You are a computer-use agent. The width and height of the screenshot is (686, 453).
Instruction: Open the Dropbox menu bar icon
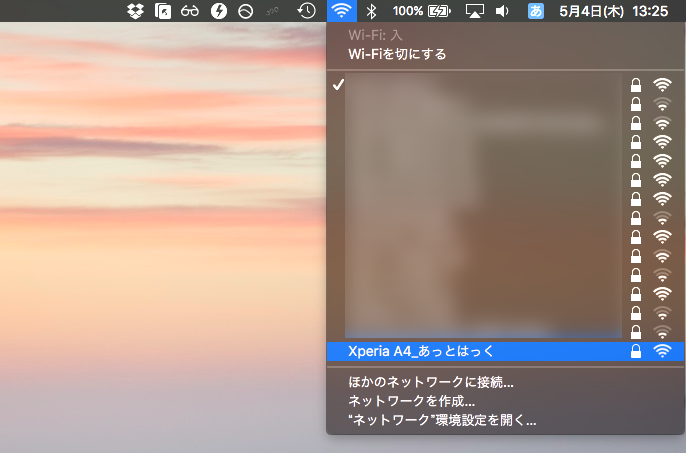137,12
